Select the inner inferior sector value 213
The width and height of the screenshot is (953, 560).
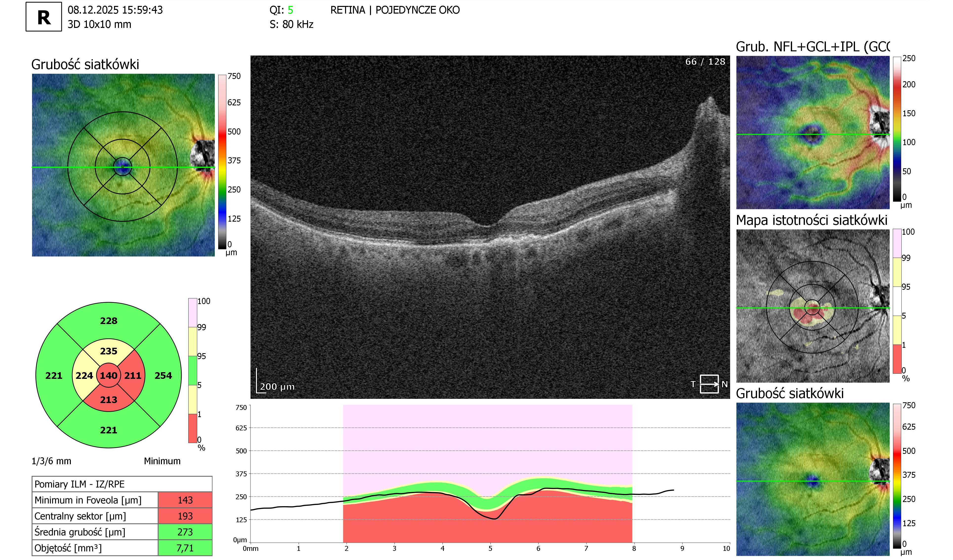coord(109,400)
